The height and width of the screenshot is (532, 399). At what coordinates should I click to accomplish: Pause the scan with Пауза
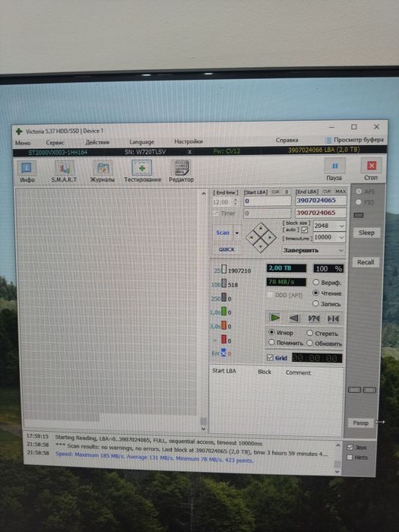coord(334,169)
